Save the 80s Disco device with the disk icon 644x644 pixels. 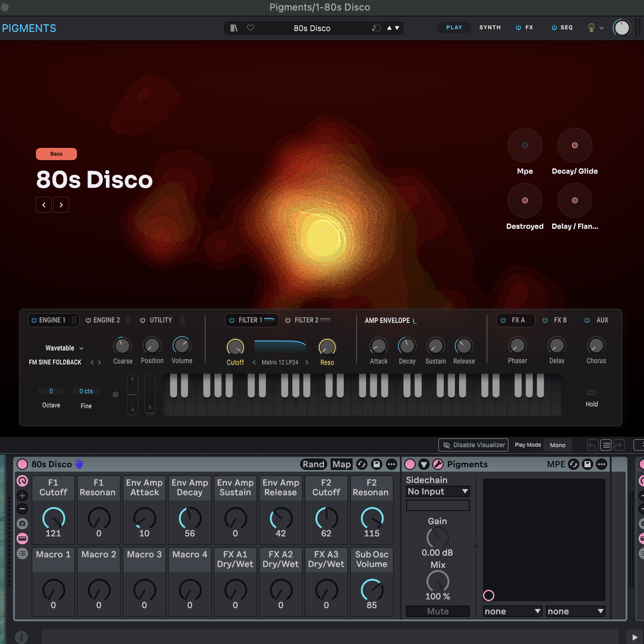(x=377, y=464)
